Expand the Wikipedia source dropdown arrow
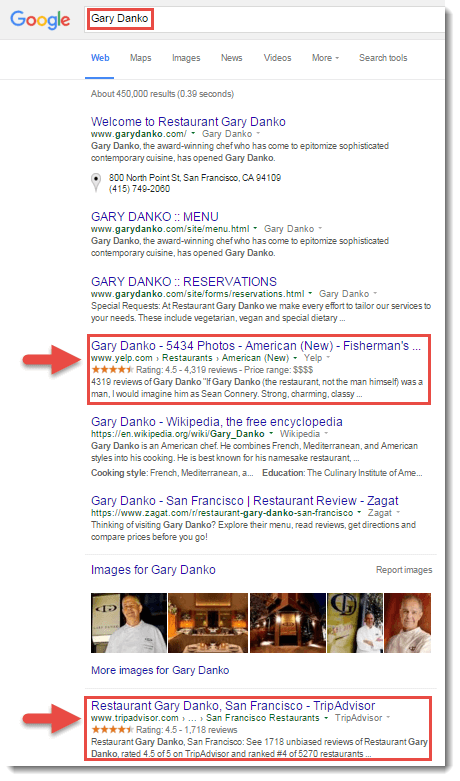Viewport: 460px width, 781px height. click(x=326, y=434)
